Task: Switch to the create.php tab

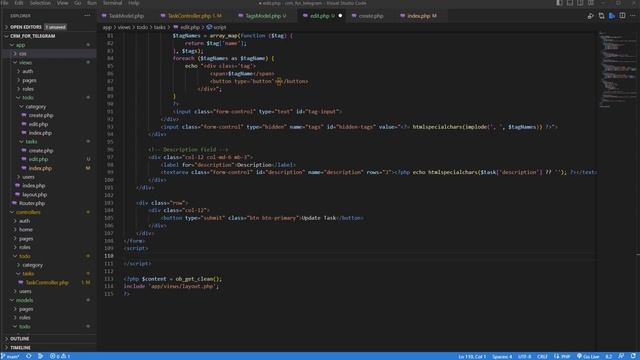Action: pos(371,16)
